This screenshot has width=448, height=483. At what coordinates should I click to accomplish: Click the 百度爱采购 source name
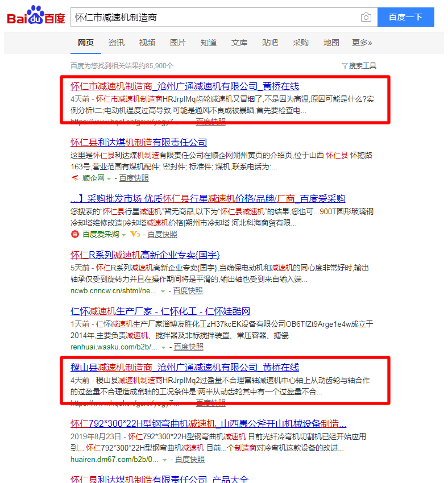[x=101, y=234]
